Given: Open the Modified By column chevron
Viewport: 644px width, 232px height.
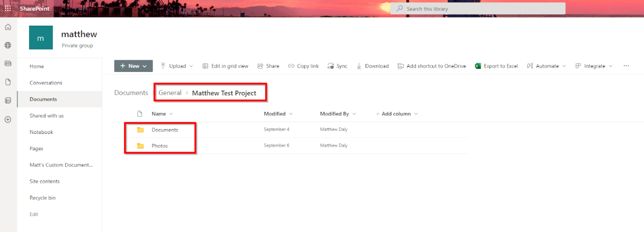Looking at the screenshot, I should (x=354, y=114).
